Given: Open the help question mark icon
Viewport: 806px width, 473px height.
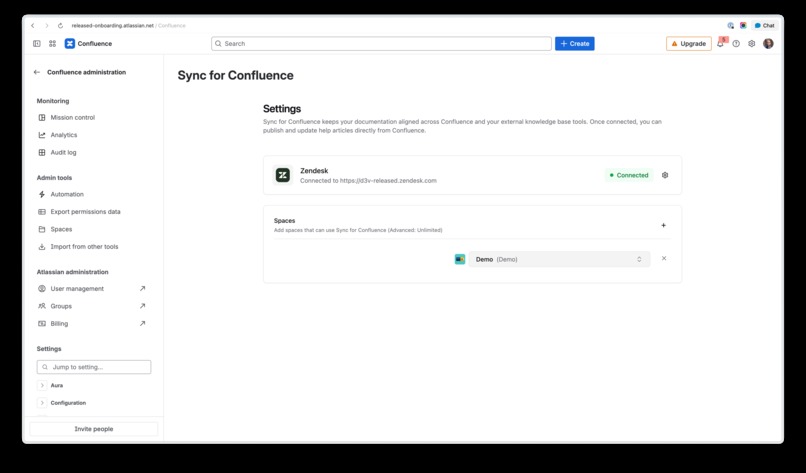Looking at the screenshot, I should [736, 44].
